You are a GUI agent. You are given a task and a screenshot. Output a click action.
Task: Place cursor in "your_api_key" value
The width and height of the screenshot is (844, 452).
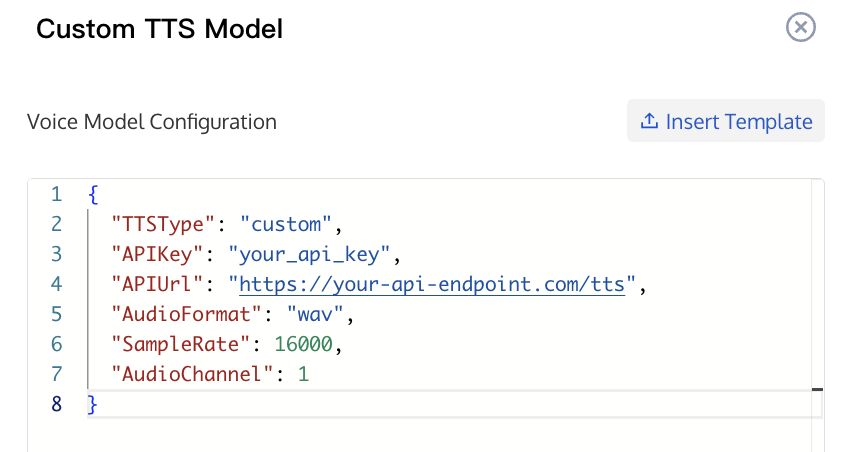(309, 254)
